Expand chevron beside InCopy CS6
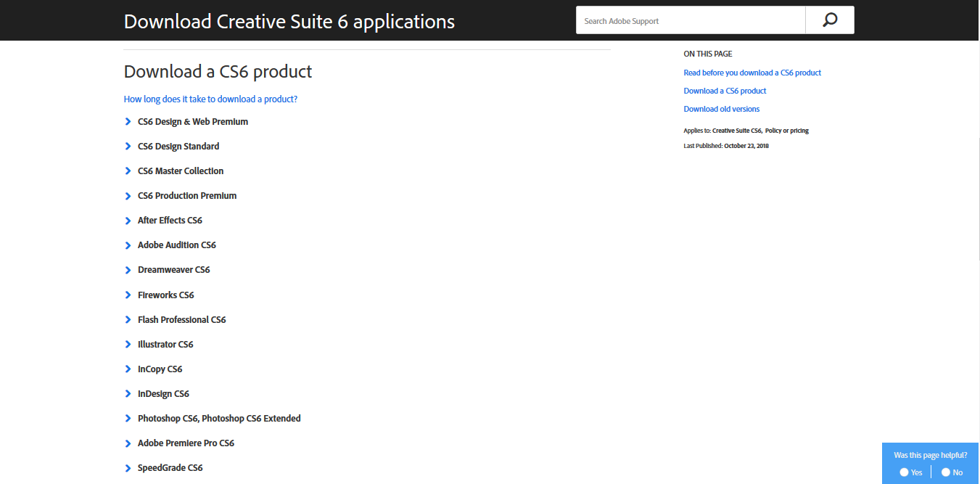The height and width of the screenshot is (484, 980). click(128, 369)
